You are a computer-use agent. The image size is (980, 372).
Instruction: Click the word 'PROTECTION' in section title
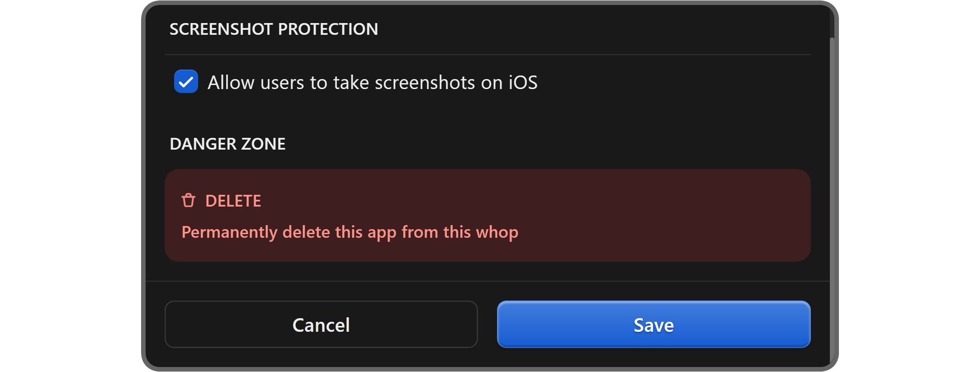pyautogui.click(x=328, y=29)
